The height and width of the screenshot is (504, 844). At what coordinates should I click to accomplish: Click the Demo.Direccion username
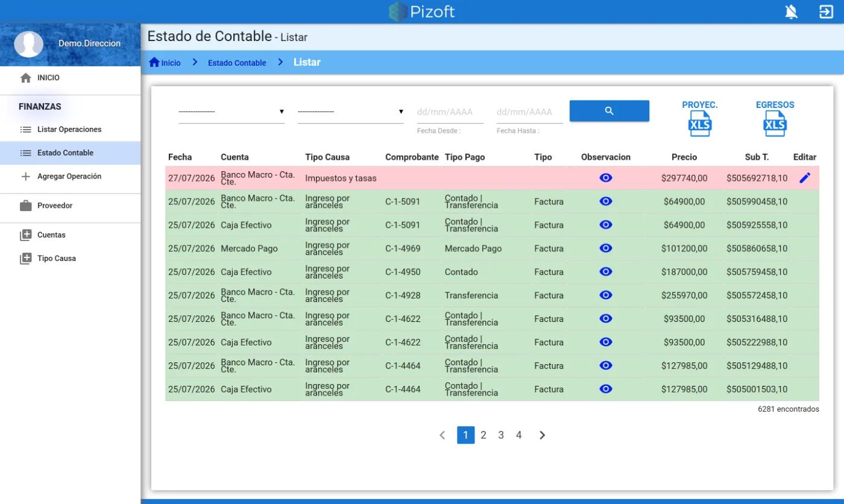89,43
